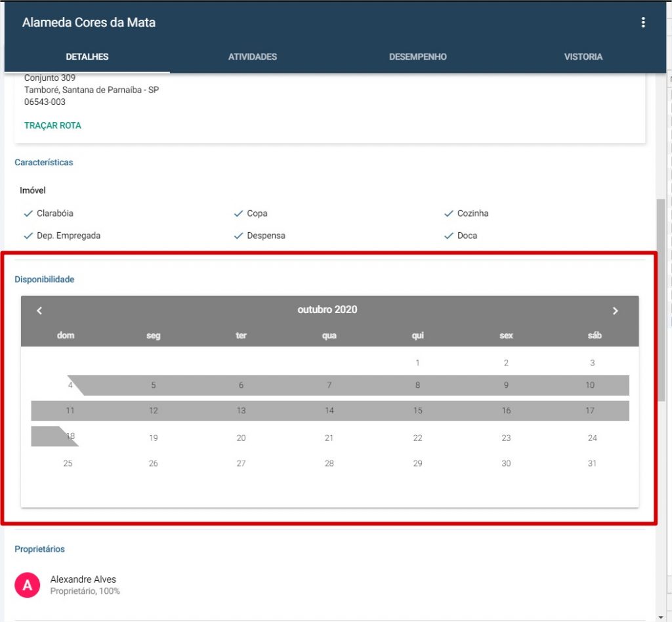Click the Clarabóia checkmark icon
The height and width of the screenshot is (622, 672).
tap(28, 213)
